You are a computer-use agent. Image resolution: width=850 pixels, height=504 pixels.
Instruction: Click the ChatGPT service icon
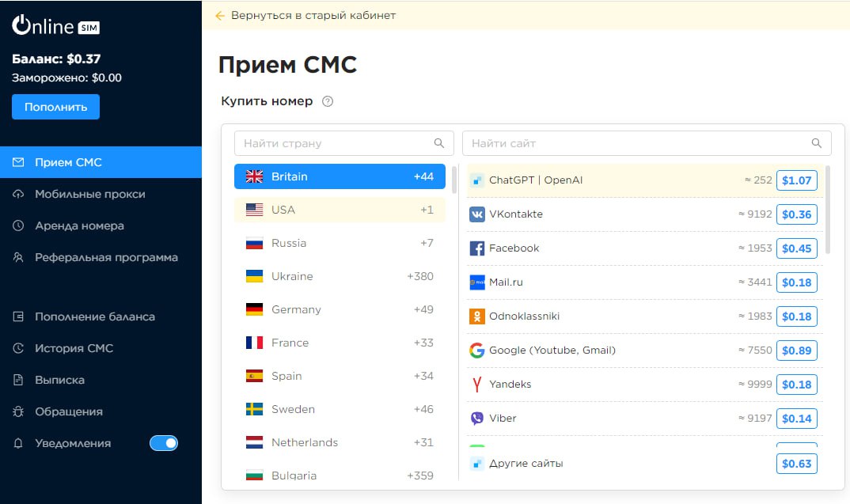click(476, 180)
